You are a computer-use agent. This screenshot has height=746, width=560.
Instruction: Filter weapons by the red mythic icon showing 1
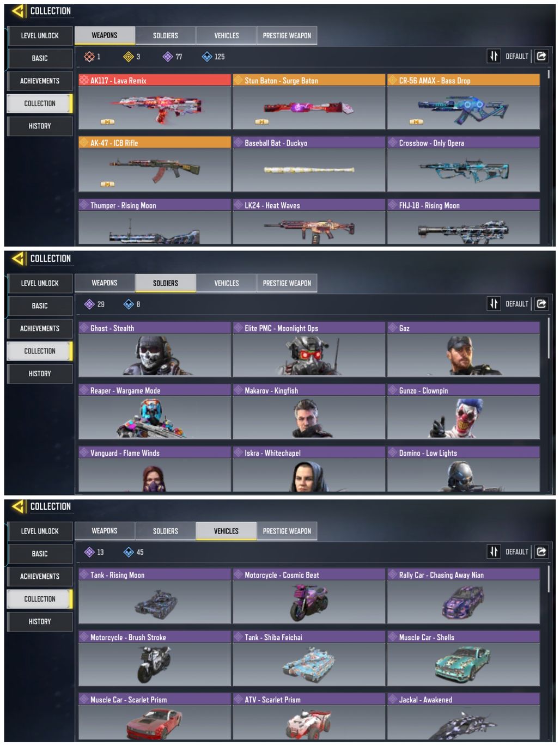[92, 57]
